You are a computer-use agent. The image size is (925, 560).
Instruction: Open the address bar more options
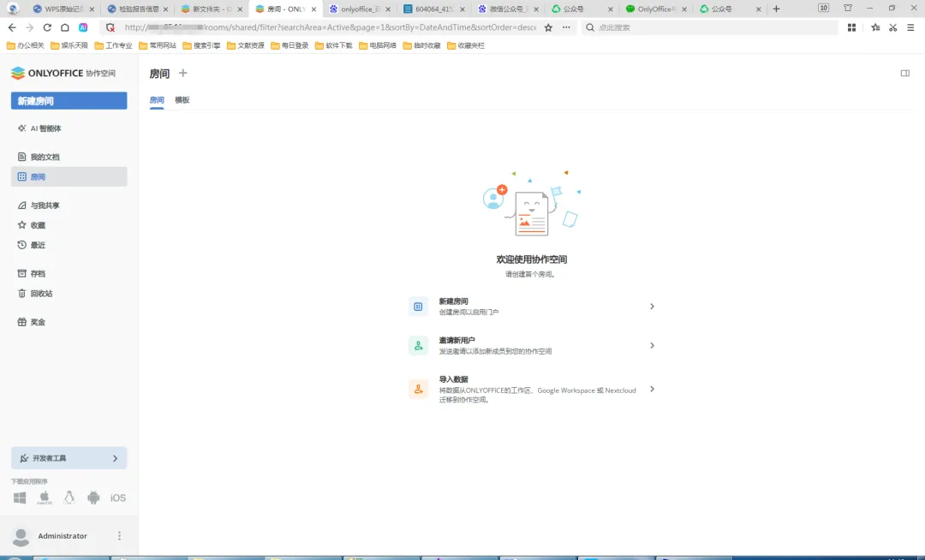point(566,27)
